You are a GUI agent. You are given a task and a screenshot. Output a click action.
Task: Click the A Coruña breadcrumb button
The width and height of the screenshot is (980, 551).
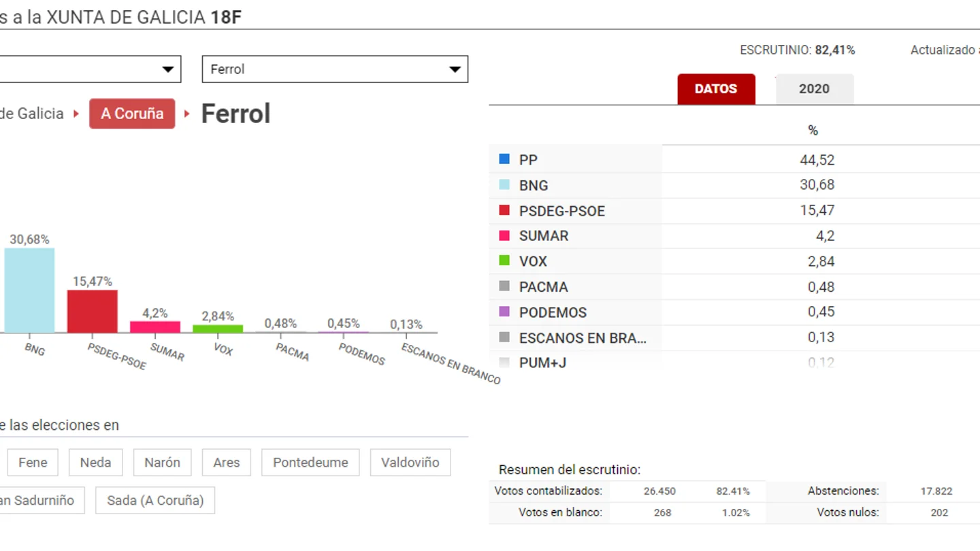pyautogui.click(x=132, y=114)
